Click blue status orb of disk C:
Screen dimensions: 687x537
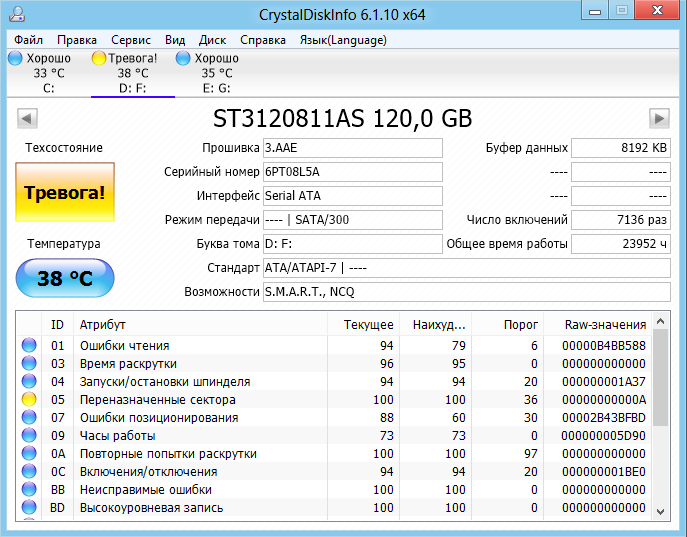[x=15, y=58]
